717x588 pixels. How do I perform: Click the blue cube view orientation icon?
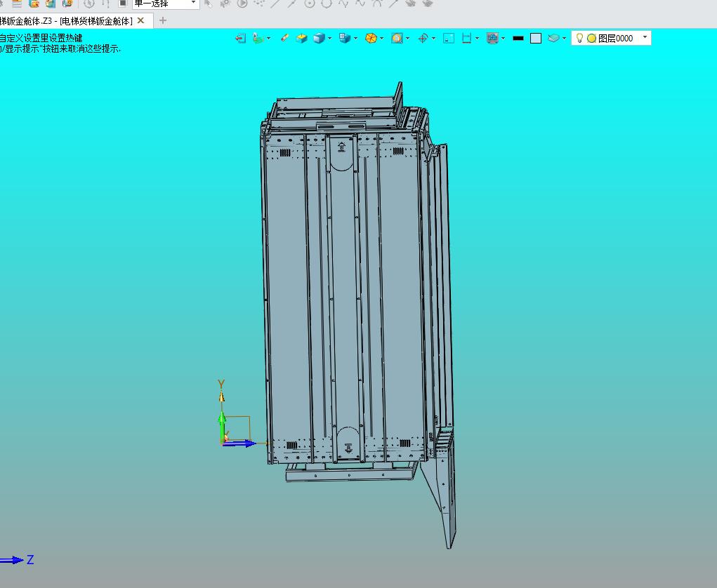[319, 39]
